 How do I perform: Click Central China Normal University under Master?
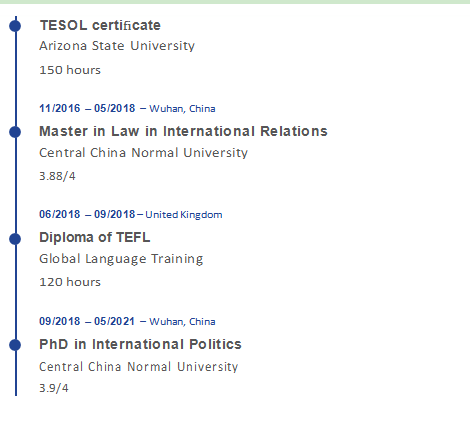143,153
